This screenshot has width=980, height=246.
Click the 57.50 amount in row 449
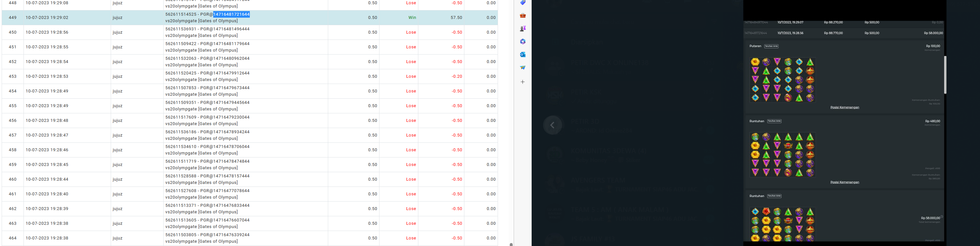456,18
